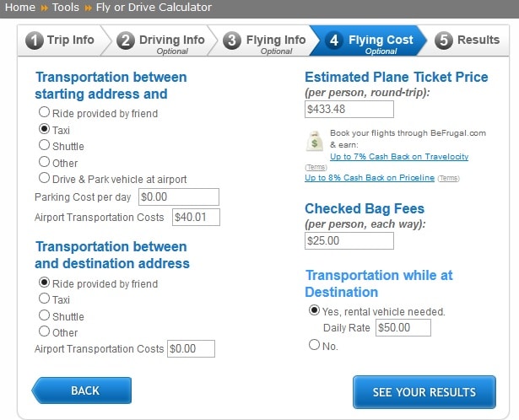Image resolution: width=519 pixels, height=420 pixels.
Task: Select No for rental vehicle needed
Action: point(314,345)
